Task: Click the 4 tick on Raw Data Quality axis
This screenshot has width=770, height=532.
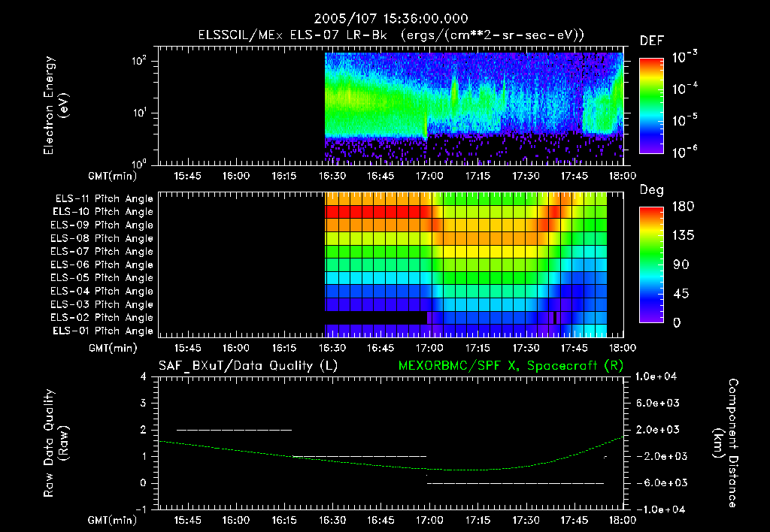Action: (144, 377)
